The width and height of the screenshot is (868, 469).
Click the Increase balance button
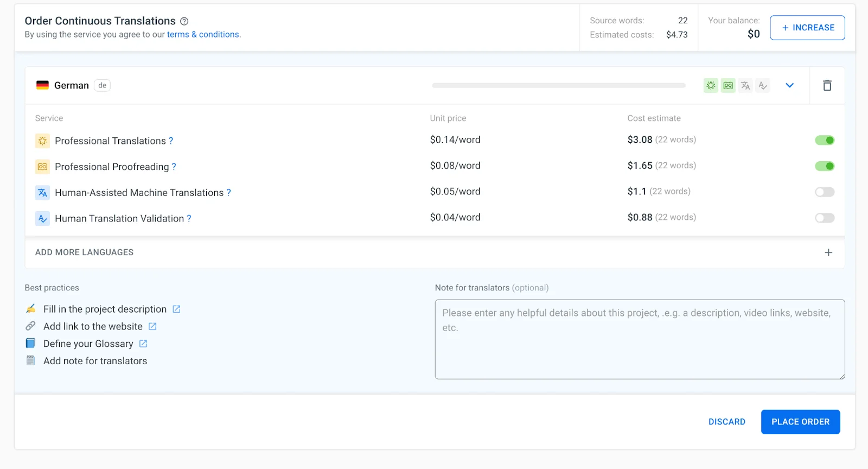pos(807,28)
